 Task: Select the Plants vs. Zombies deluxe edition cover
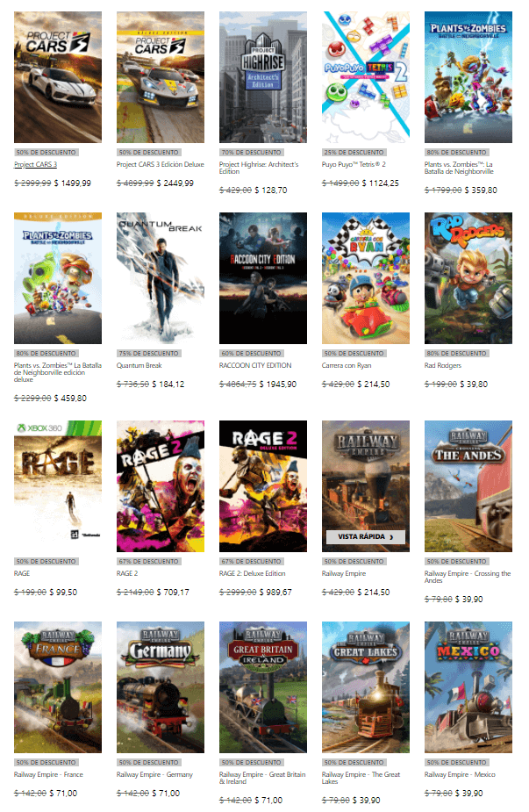click(x=58, y=278)
